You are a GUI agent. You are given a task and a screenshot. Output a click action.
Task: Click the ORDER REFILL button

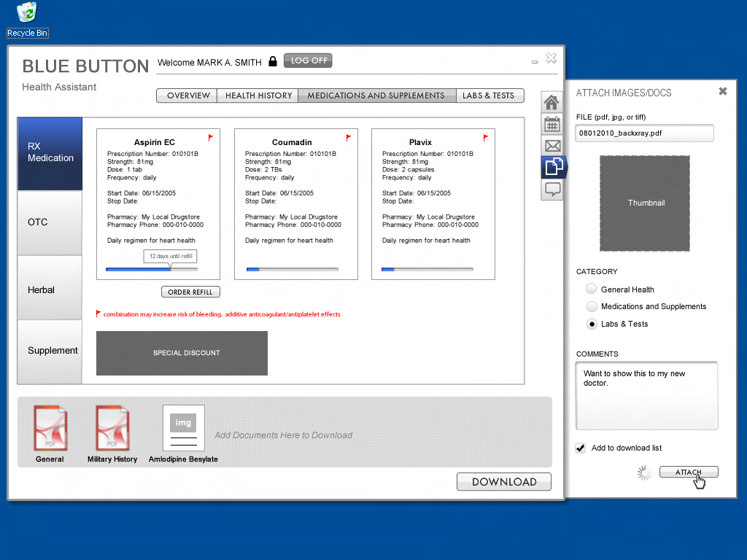[190, 292]
